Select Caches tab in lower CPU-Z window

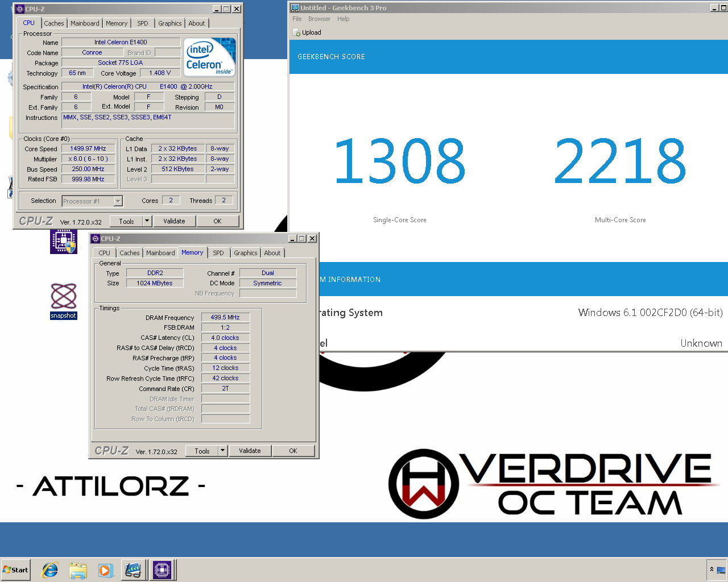point(130,253)
